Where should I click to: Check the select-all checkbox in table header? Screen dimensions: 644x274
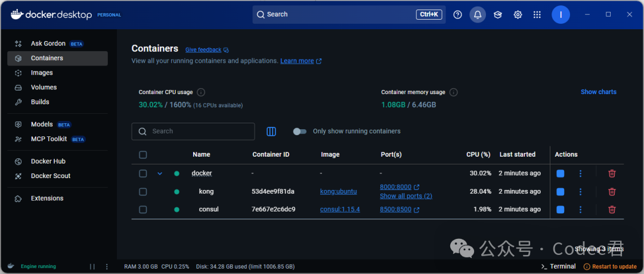143,155
